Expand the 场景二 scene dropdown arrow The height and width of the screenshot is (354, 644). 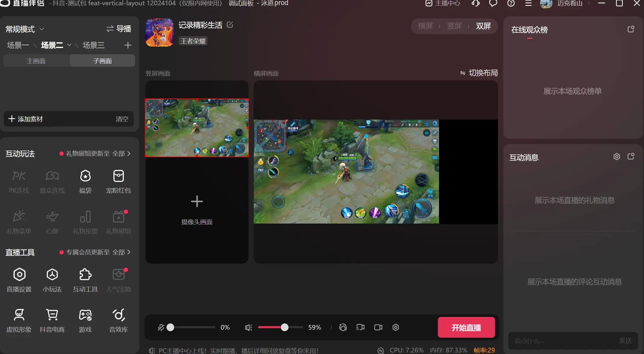69,45
